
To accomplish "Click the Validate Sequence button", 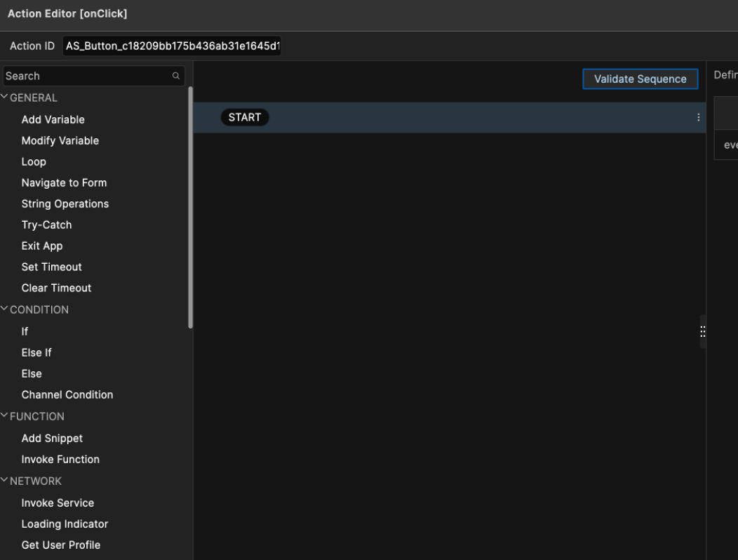I will pos(640,79).
